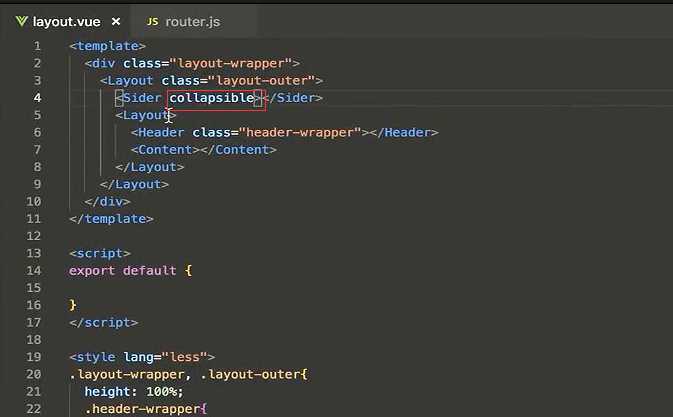Click the default keyword on line 14
This screenshot has width=673, height=417.
(149, 271)
